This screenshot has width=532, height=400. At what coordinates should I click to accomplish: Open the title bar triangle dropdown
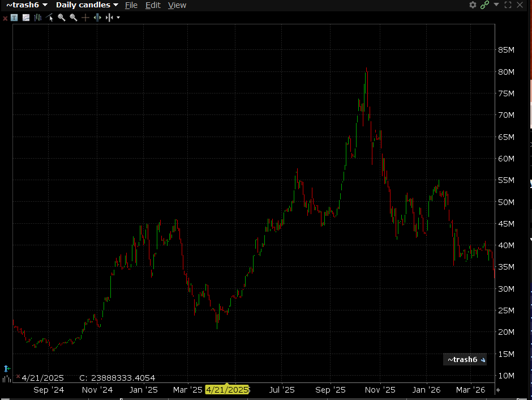tap(496, 5)
